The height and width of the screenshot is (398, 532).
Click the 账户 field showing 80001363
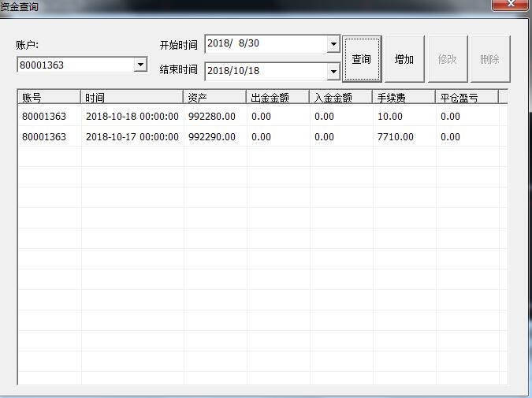click(x=75, y=65)
